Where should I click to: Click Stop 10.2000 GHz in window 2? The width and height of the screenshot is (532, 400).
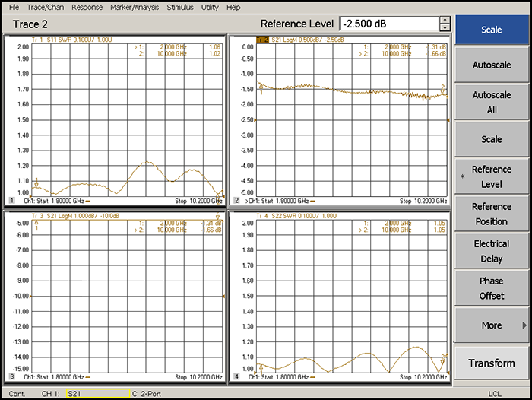(423, 201)
